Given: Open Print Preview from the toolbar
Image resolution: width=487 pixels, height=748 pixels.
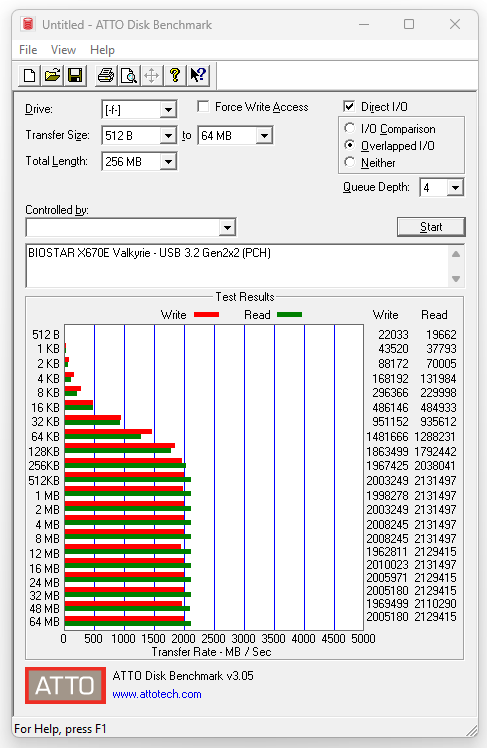Looking at the screenshot, I should coord(128,75).
